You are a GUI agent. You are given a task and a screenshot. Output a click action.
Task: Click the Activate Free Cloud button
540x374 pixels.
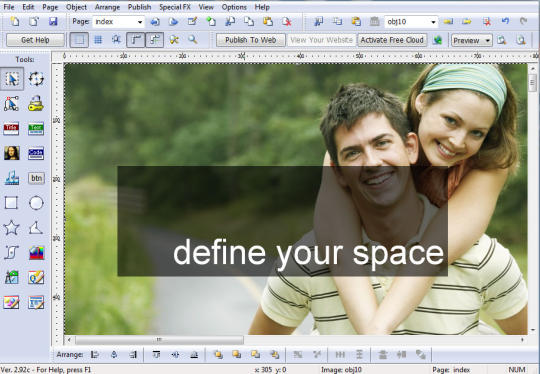[392, 40]
